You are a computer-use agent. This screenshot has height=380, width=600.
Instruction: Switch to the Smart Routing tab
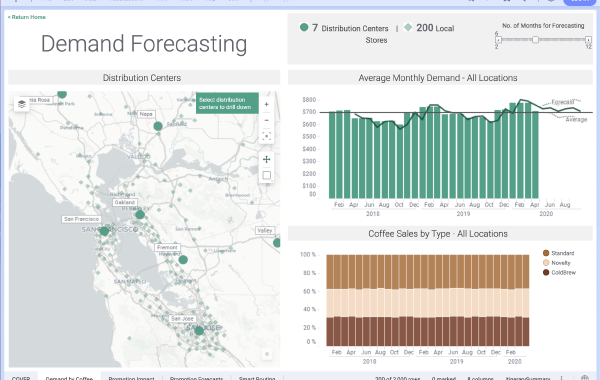pos(257,377)
